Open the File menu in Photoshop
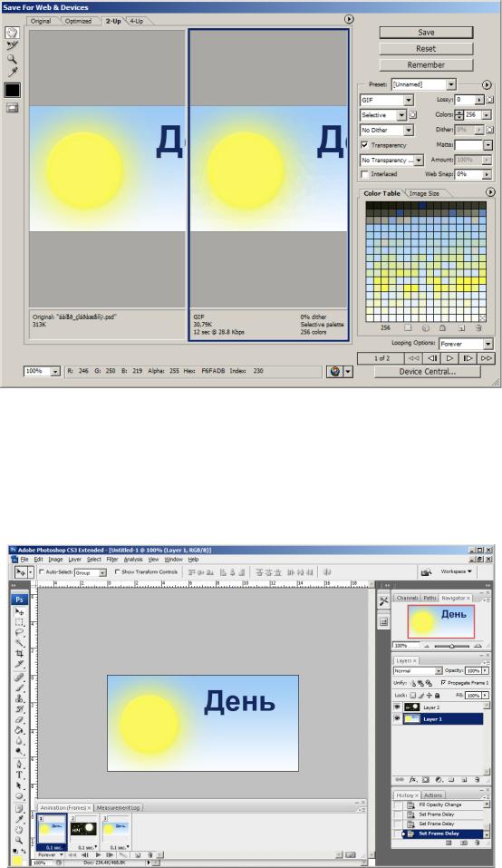 click(x=24, y=560)
